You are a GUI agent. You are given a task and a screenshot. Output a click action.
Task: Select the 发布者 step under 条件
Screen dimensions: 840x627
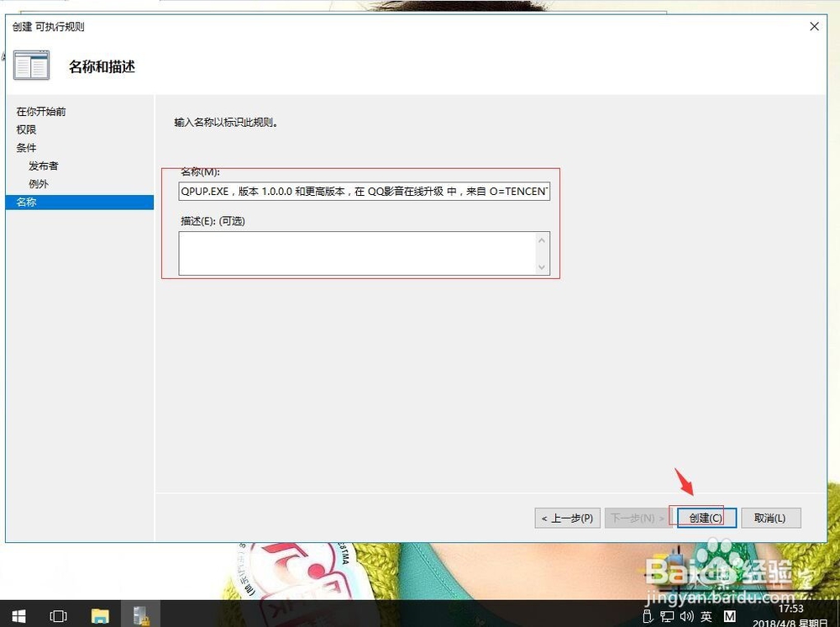tap(43, 166)
